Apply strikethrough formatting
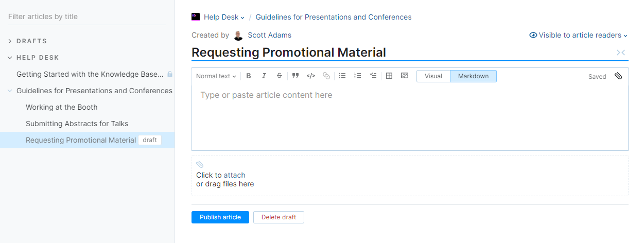644x243 pixels. pos(280,76)
